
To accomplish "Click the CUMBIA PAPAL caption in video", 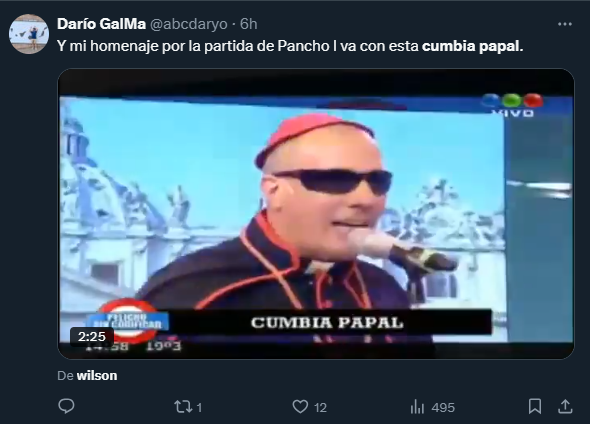I will pyautogui.click(x=327, y=323).
